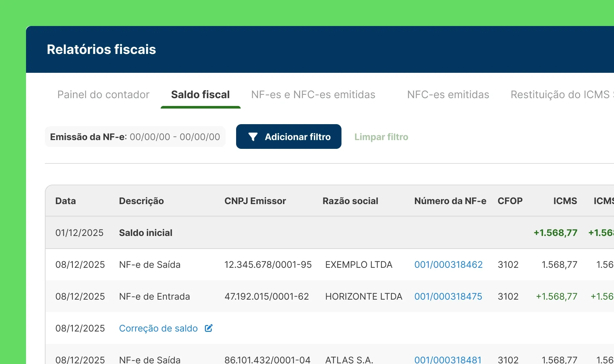The height and width of the screenshot is (364, 614).
Task: Select the EXEMPLO LTDA cell
Action: click(x=359, y=265)
